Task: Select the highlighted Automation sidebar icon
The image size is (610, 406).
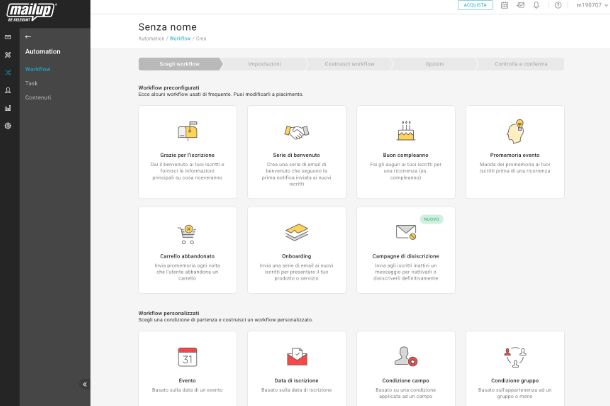Action: point(8,72)
